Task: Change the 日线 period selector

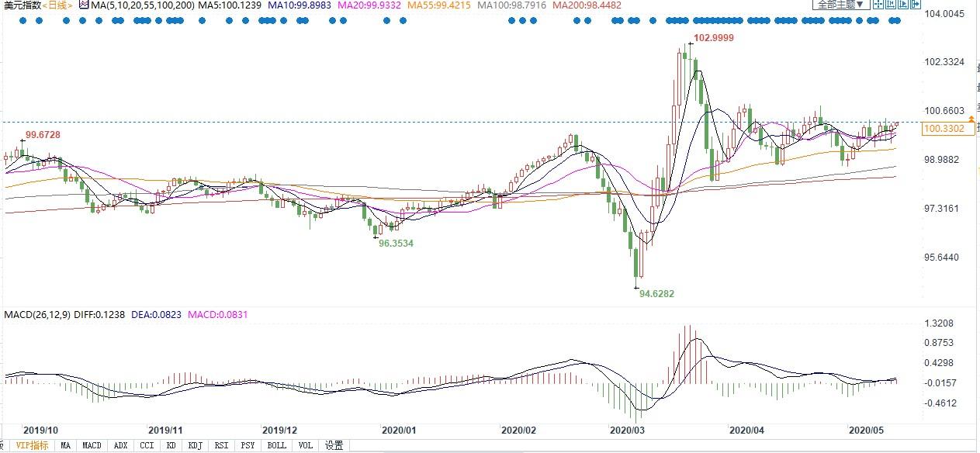Action: 57,5
